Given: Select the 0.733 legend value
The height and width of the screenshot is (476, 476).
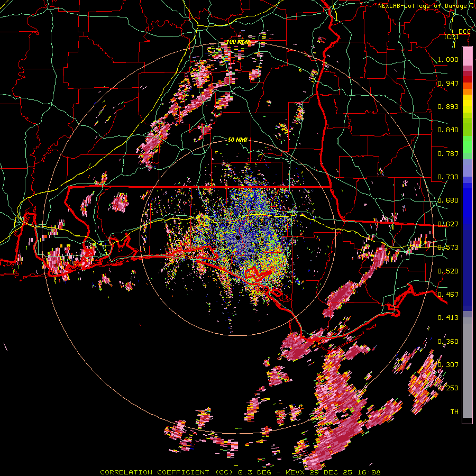Looking at the screenshot, I should 448,177.
